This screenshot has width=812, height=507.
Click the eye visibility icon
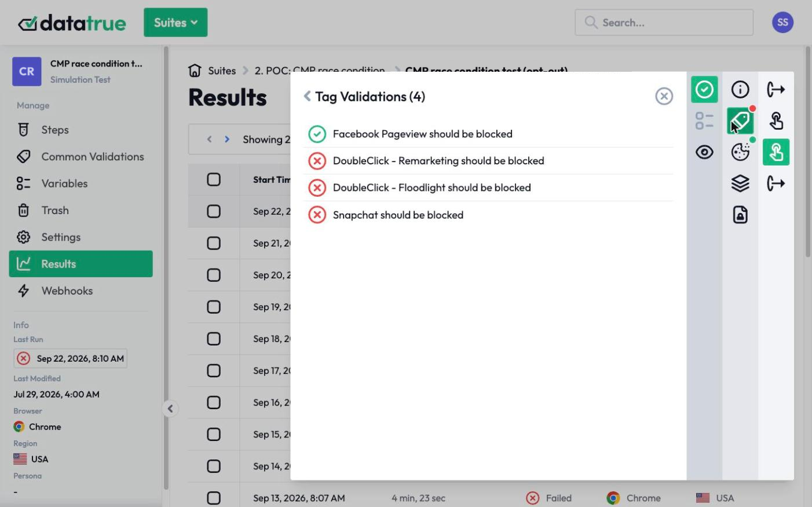(704, 152)
